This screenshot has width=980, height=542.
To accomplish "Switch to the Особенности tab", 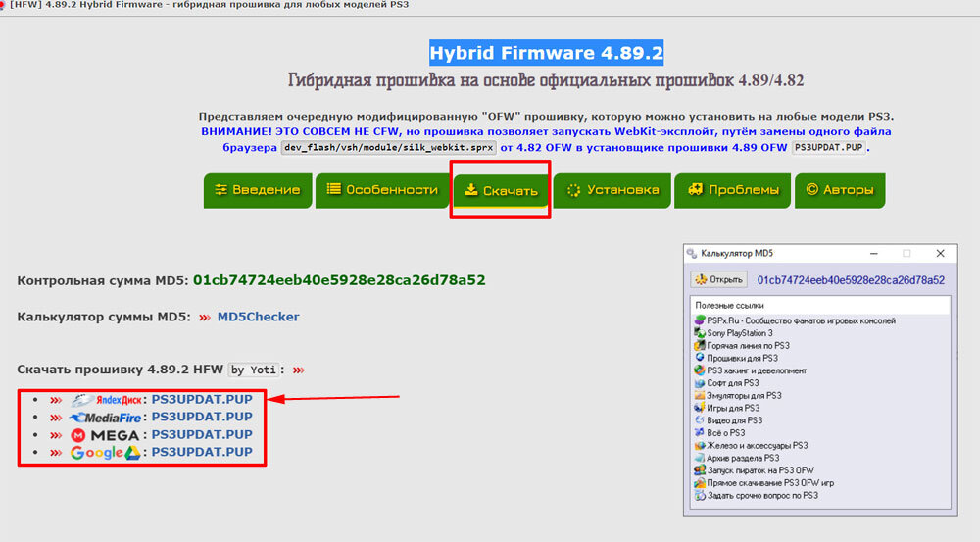I will point(382,190).
